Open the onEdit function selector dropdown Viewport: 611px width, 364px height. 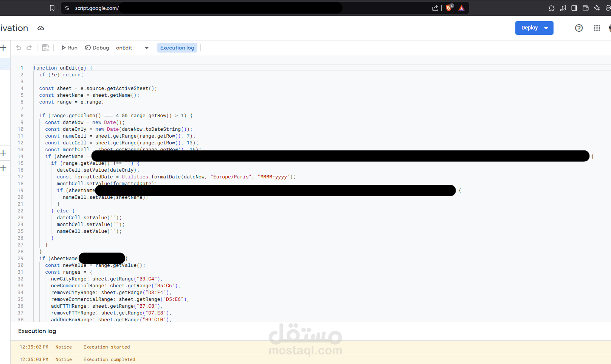pos(132,48)
